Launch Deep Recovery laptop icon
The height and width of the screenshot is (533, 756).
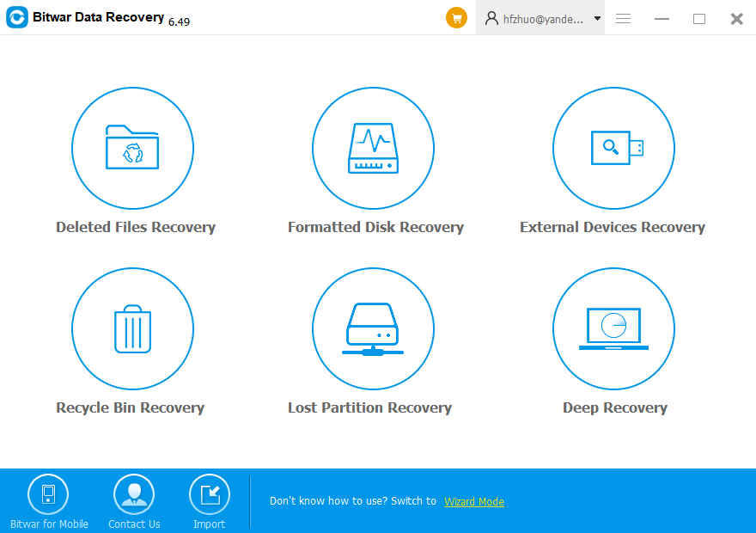coord(613,329)
